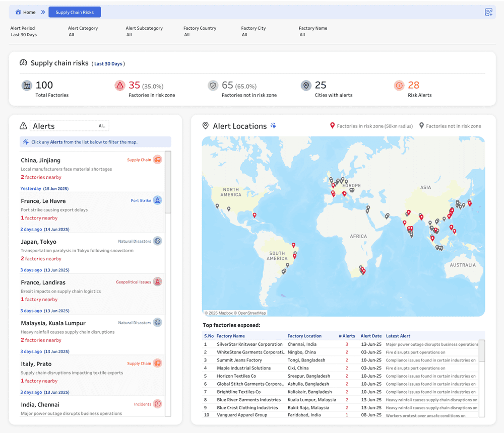Select the France, Landiras alert title
This screenshot has height=433, width=504.
pyautogui.click(x=43, y=282)
